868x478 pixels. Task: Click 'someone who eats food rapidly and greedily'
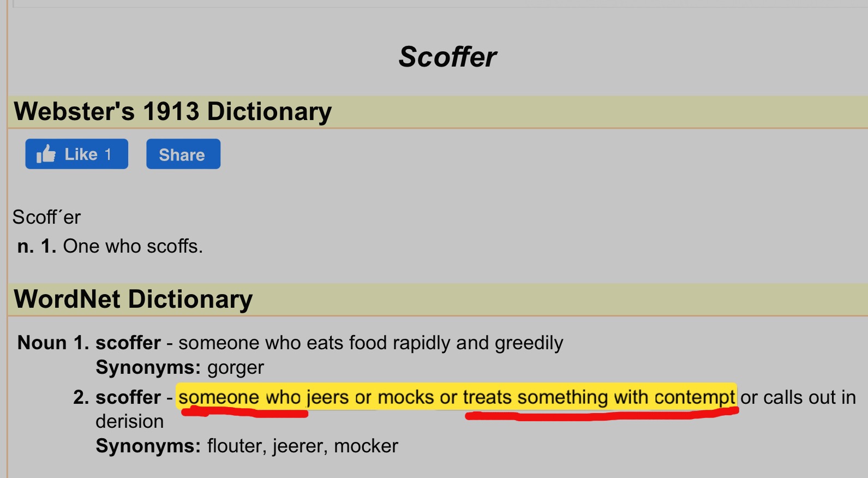point(371,343)
